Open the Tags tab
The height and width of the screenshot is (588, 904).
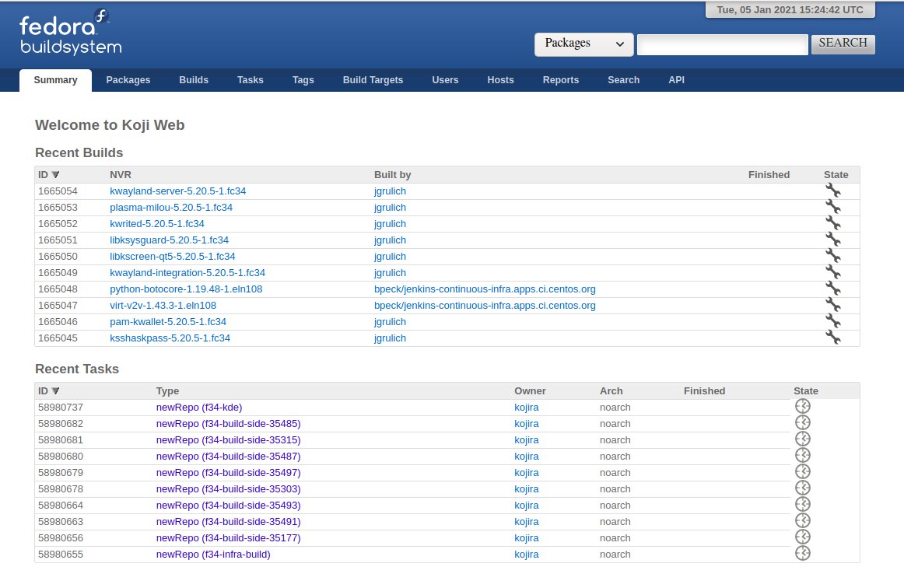(303, 80)
